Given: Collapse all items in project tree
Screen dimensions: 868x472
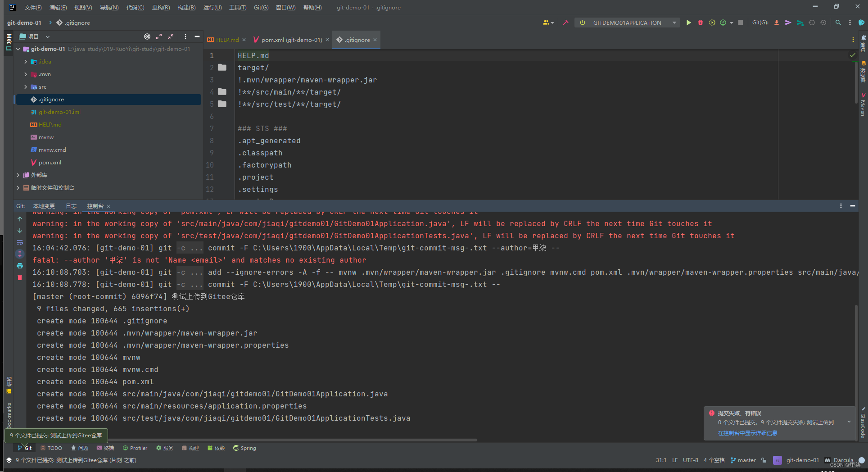Looking at the screenshot, I should point(171,36).
